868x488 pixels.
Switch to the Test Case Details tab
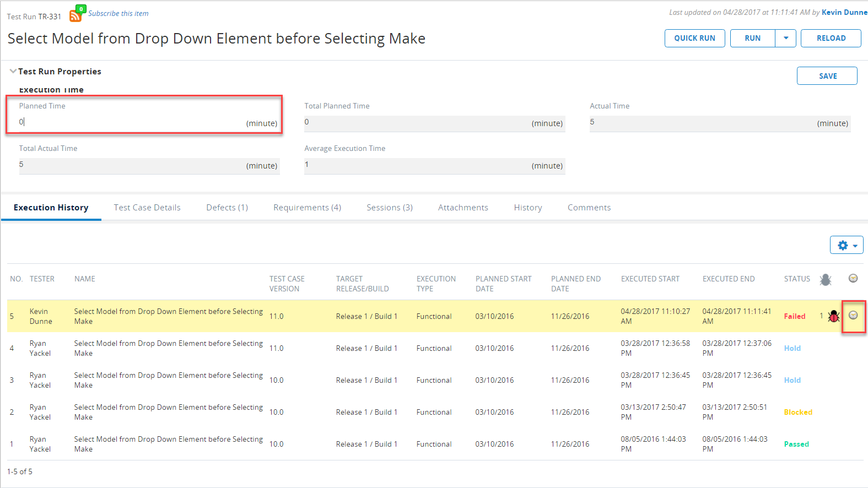[147, 208]
